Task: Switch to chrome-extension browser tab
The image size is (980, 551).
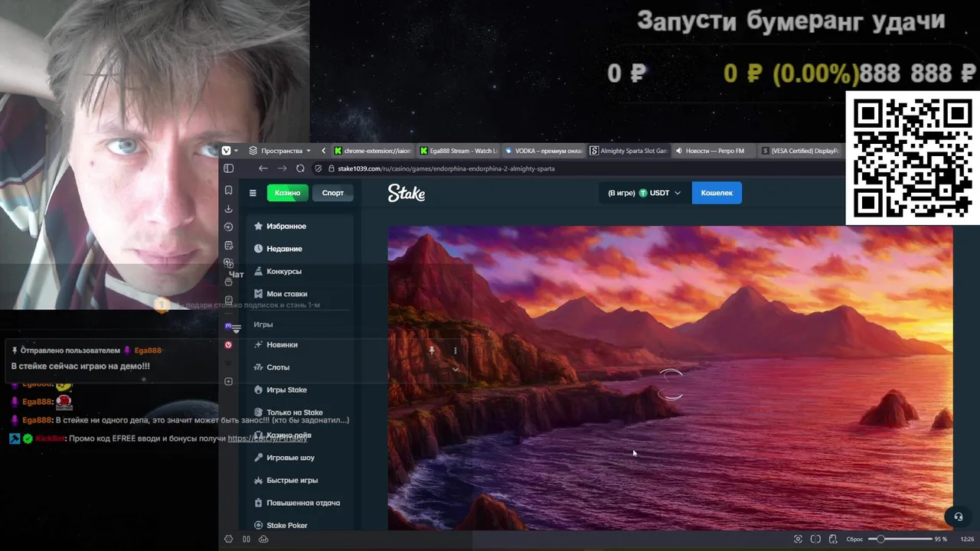Action: tap(372, 151)
